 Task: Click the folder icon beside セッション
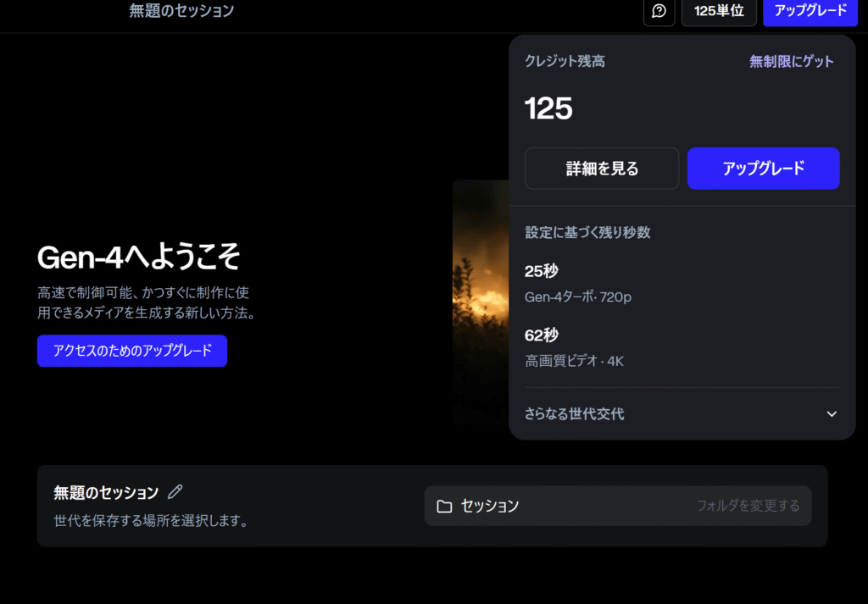[x=444, y=506]
